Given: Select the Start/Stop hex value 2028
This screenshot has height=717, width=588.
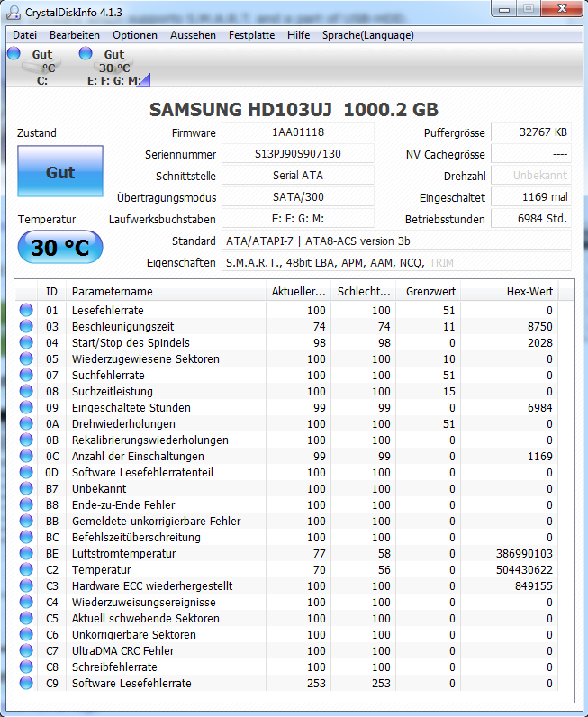Looking at the screenshot, I should [540, 343].
